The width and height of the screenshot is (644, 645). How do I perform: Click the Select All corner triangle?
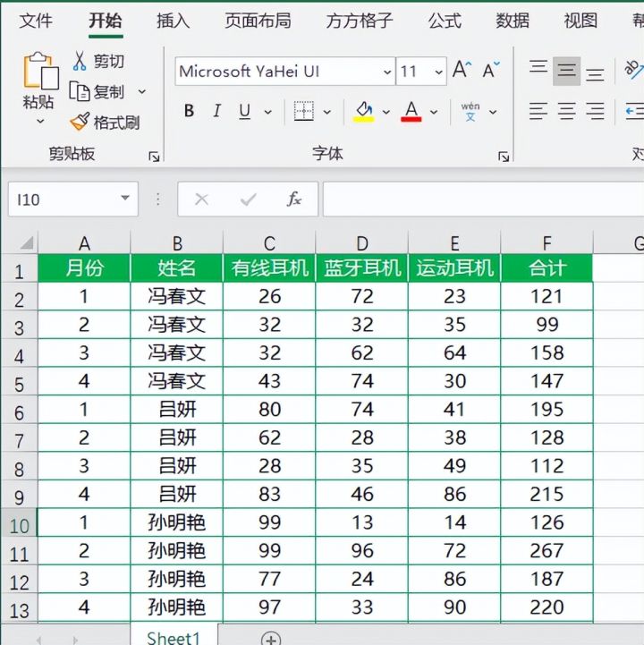(26, 242)
